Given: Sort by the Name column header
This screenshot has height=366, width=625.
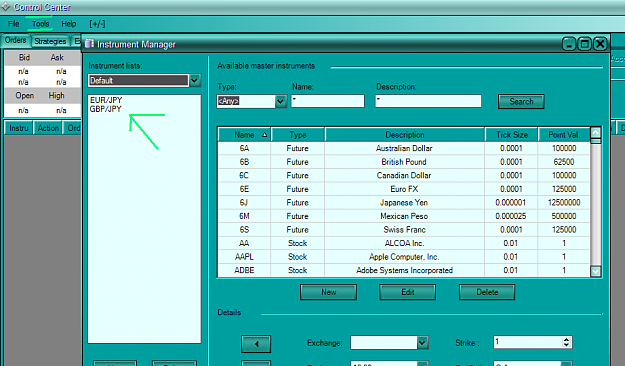Looking at the screenshot, I should click(244, 135).
